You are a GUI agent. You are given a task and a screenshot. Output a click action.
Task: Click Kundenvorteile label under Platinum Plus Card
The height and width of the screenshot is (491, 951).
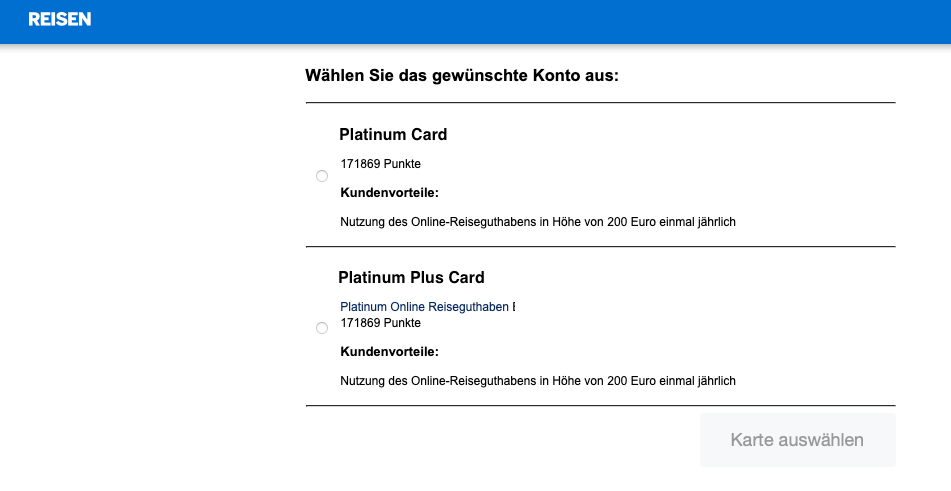(x=389, y=352)
